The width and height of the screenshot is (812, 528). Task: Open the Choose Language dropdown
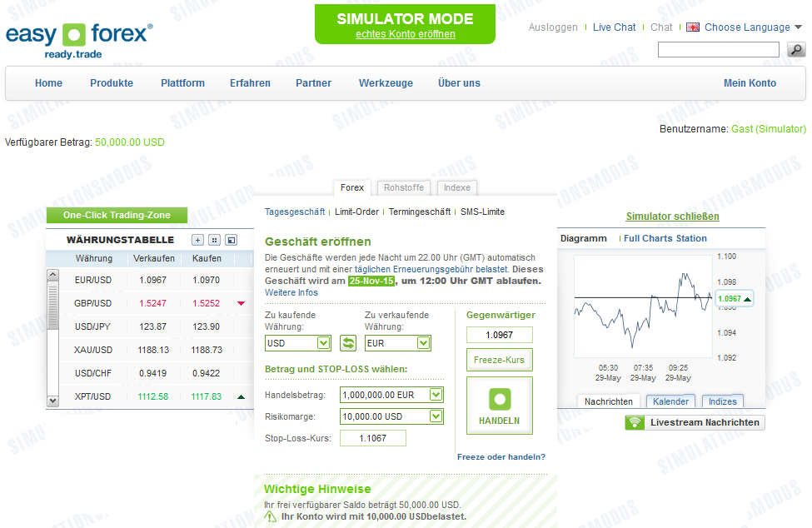point(754,27)
